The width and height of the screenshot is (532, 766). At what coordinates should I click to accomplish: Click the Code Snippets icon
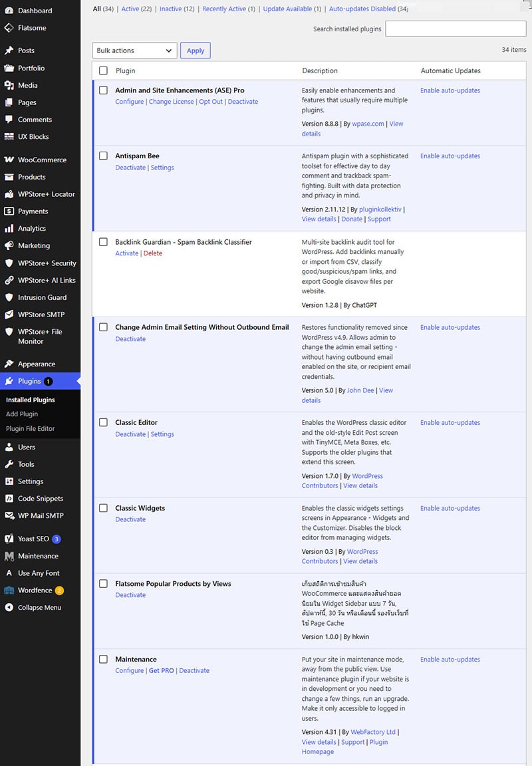pyautogui.click(x=9, y=498)
